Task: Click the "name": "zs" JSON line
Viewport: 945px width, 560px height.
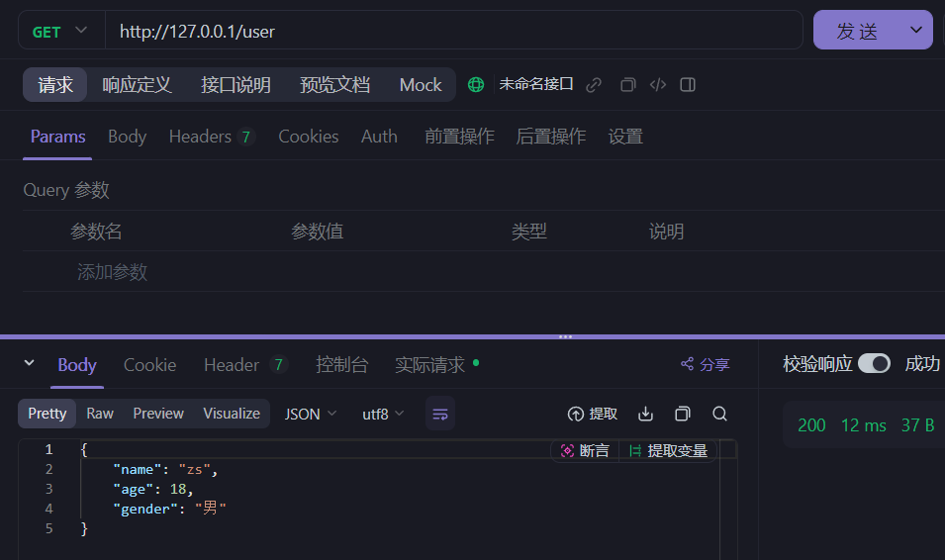Action: pos(165,470)
